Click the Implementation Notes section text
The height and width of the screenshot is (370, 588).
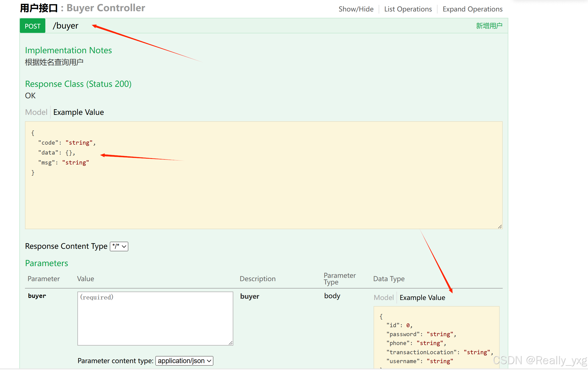(68, 50)
